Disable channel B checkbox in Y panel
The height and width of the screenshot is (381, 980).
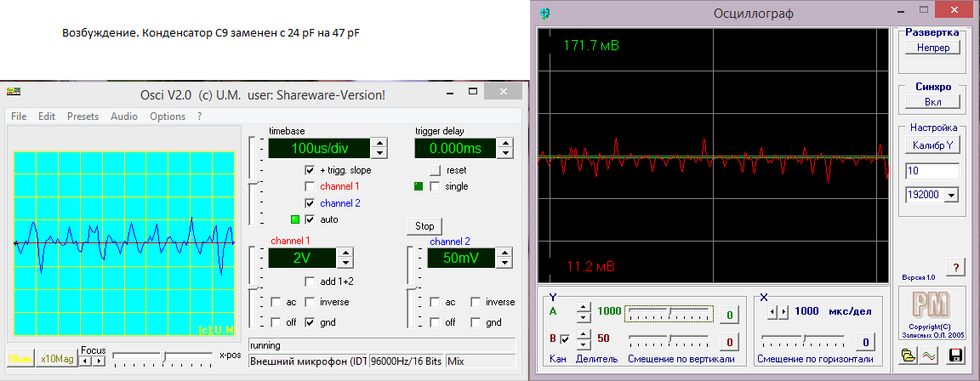566,341
